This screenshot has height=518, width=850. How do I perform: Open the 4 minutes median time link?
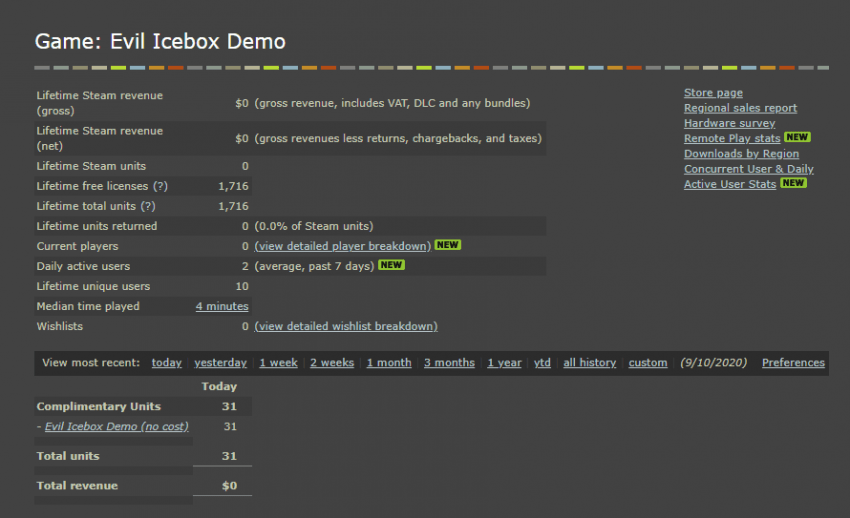222,306
